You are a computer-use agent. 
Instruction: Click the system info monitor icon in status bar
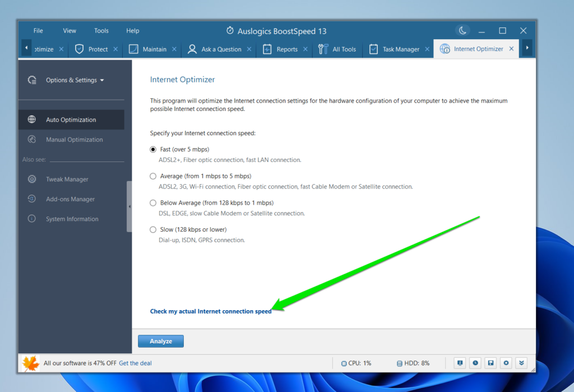pos(460,363)
